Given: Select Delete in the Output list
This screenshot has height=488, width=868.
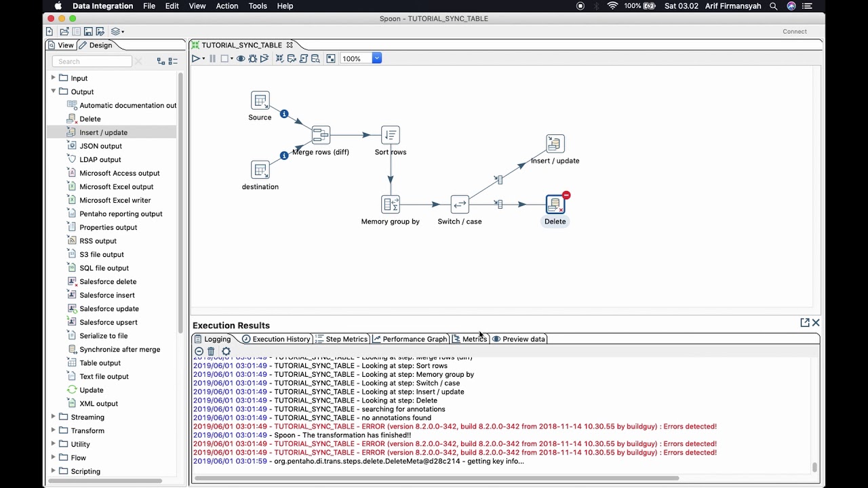Looking at the screenshot, I should (90, 119).
